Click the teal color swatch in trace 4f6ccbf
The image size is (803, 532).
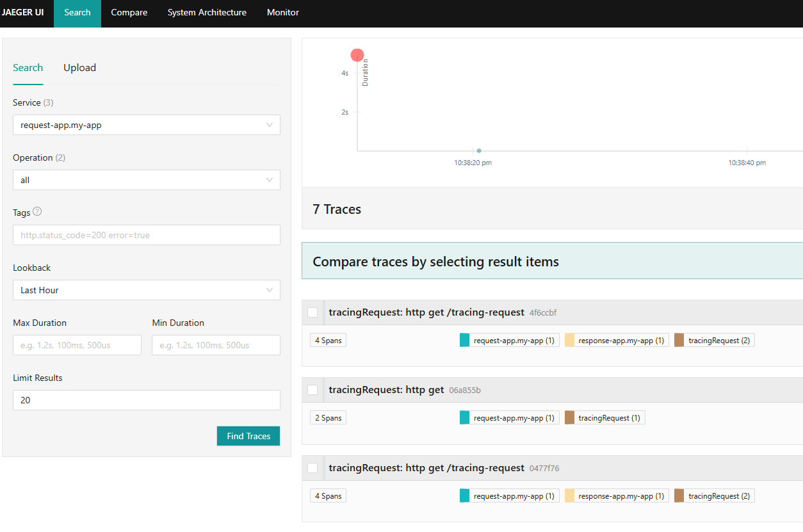pos(465,340)
